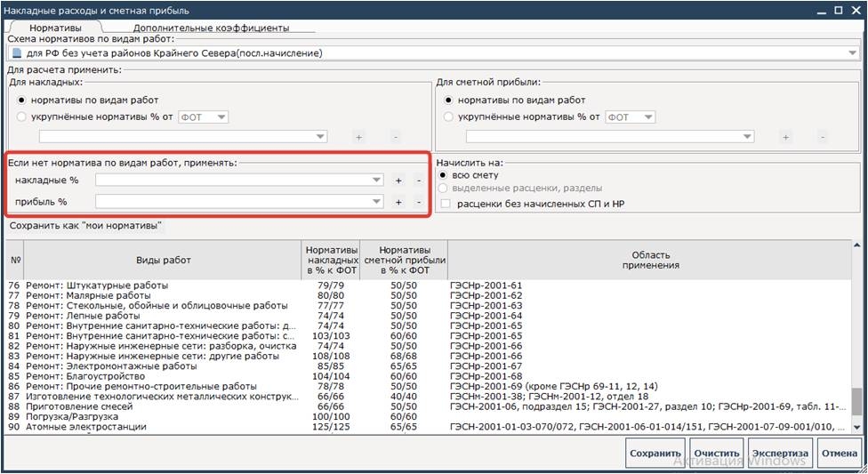Click the Очистить button

coord(717,453)
